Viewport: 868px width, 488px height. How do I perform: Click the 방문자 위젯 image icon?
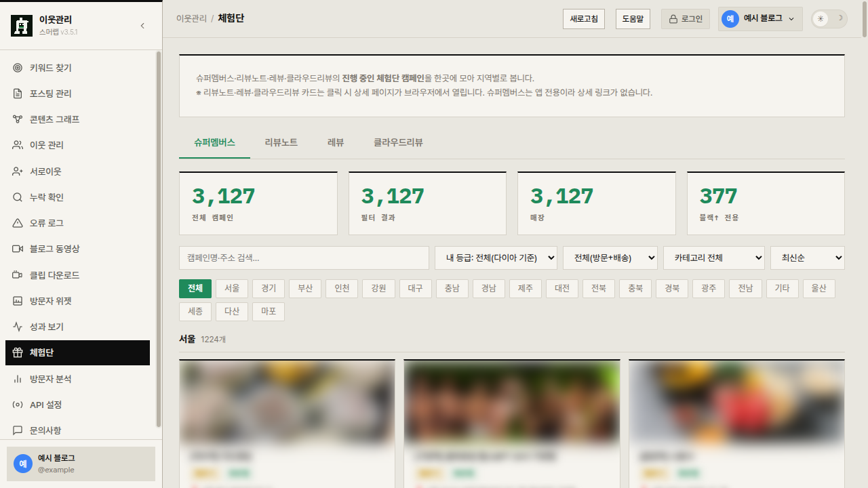(x=18, y=301)
